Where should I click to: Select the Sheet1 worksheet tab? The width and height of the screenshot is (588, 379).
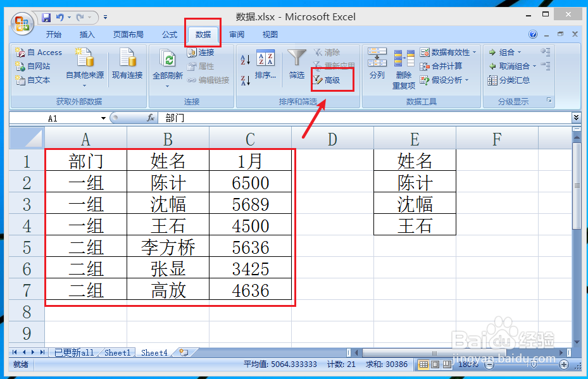tap(116, 352)
